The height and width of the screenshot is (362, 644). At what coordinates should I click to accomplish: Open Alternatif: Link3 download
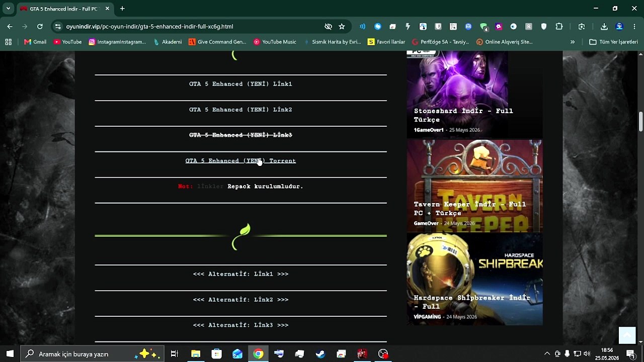click(240, 325)
